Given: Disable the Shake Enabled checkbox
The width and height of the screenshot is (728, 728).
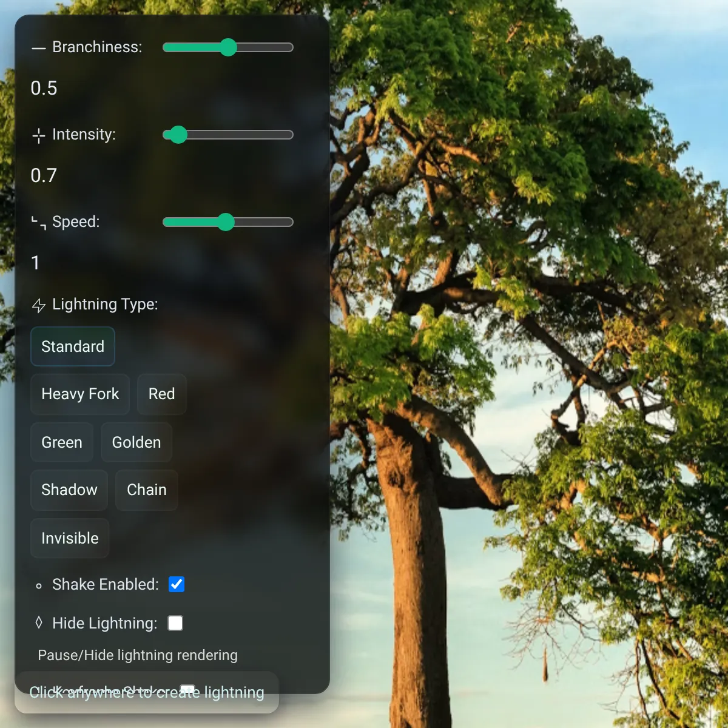Looking at the screenshot, I should (177, 584).
